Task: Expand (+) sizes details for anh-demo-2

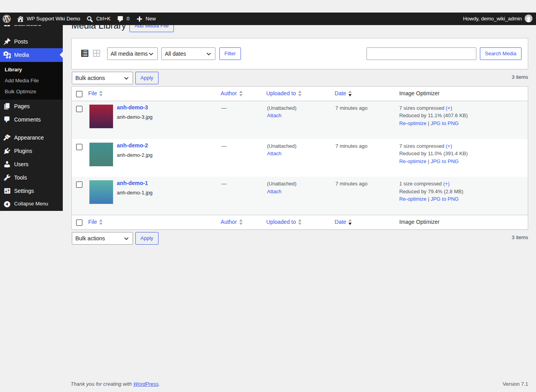Action: click(449, 146)
